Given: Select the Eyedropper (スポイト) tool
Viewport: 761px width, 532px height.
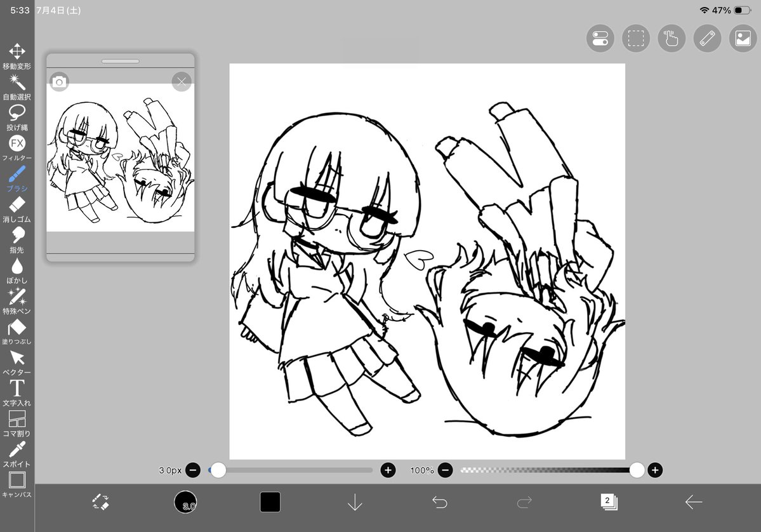Looking at the screenshot, I should click(17, 454).
